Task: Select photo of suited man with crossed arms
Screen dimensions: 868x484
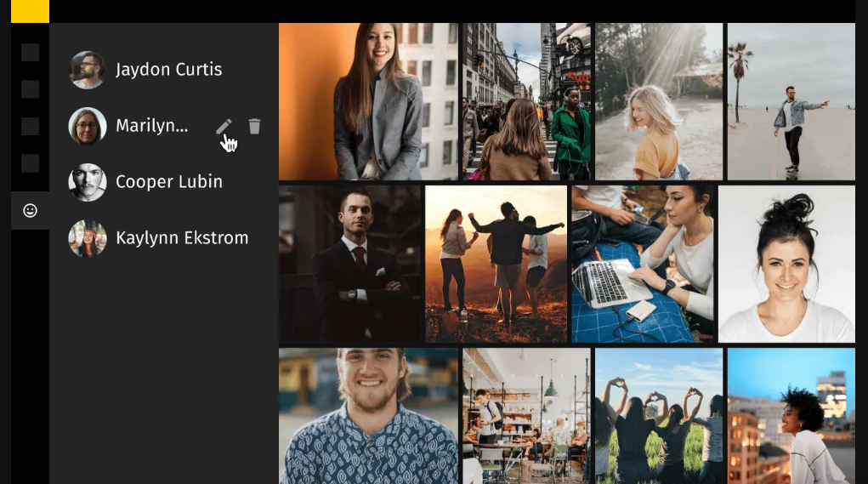Action: click(x=350, y=264)
